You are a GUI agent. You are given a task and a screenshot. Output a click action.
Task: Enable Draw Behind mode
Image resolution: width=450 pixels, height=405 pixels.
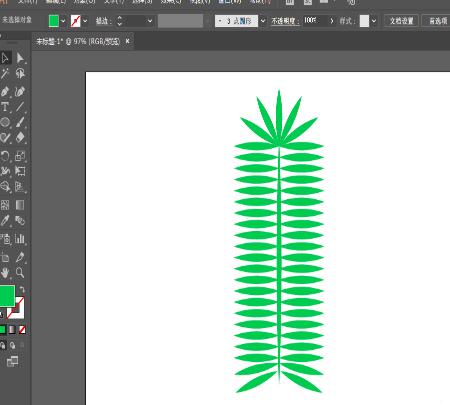click(12, 345)
